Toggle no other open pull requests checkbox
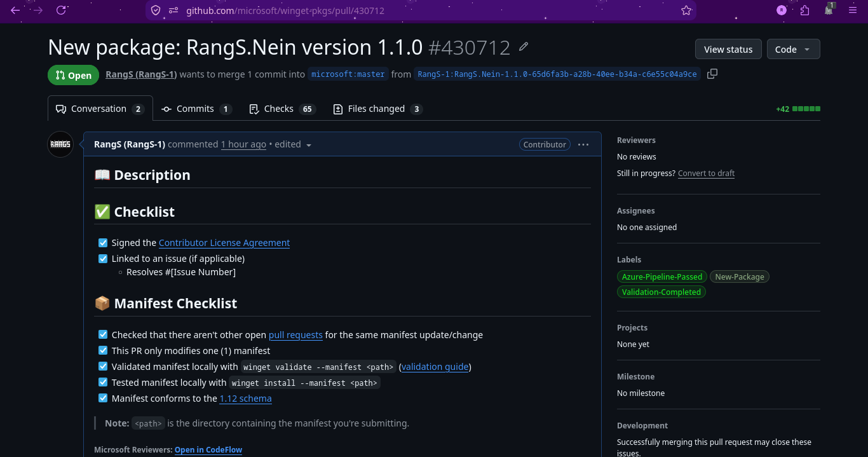 point(103,334)
